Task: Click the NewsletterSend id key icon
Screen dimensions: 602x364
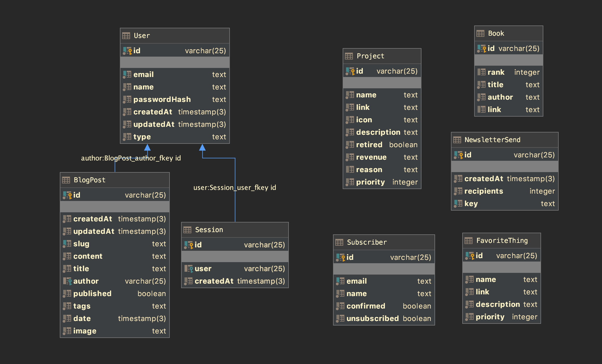Action: click(x=458, y=155)
